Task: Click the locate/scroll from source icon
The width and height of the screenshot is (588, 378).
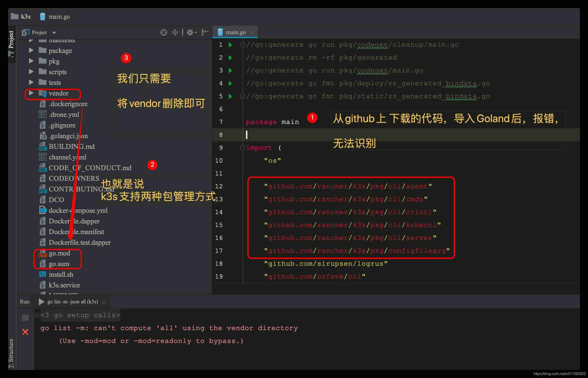Action: (163, 32)
